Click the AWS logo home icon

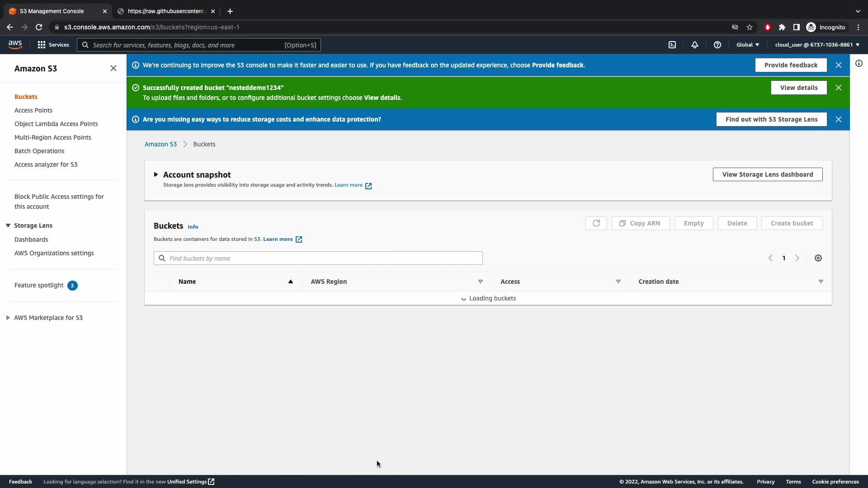[x=15, y=44]
